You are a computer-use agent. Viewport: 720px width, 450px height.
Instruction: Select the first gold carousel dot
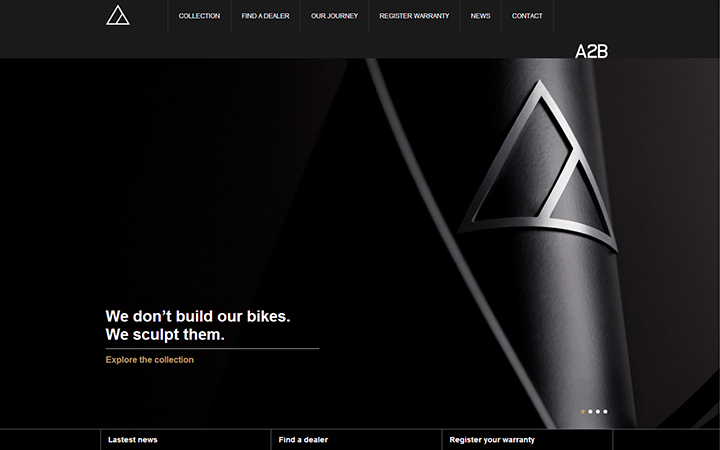(583, 411)
